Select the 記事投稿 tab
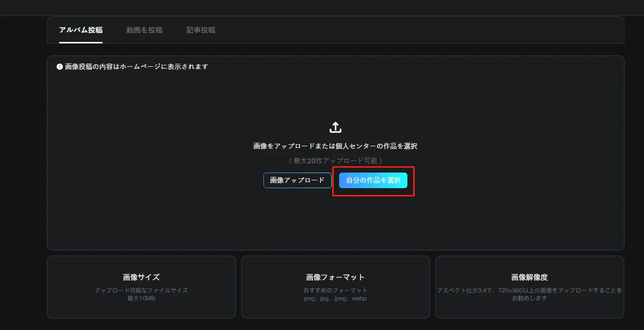 (x=201, y=30)
